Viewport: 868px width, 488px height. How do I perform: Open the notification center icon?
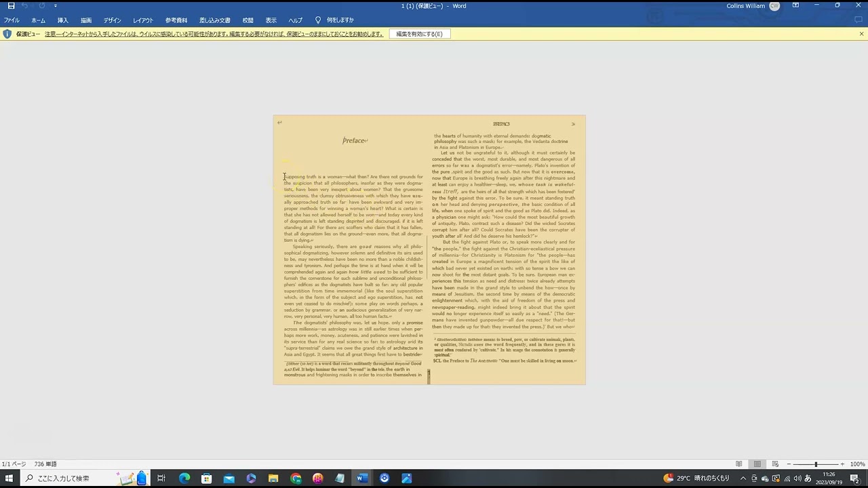855,479
